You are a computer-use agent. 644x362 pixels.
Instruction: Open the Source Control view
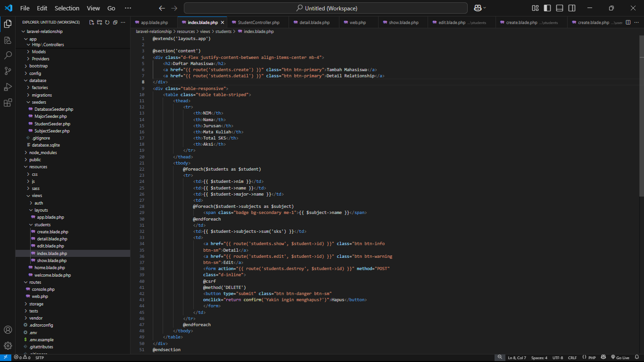[8, 71]
